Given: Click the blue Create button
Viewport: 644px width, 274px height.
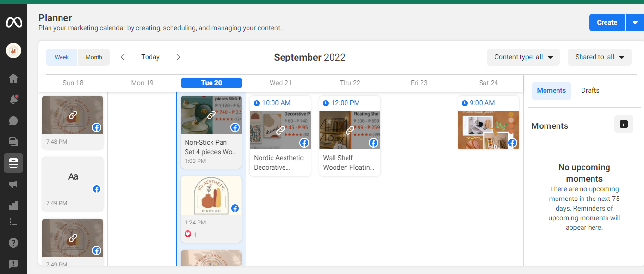Looking at the screenshot, I should tap(607, 23).
